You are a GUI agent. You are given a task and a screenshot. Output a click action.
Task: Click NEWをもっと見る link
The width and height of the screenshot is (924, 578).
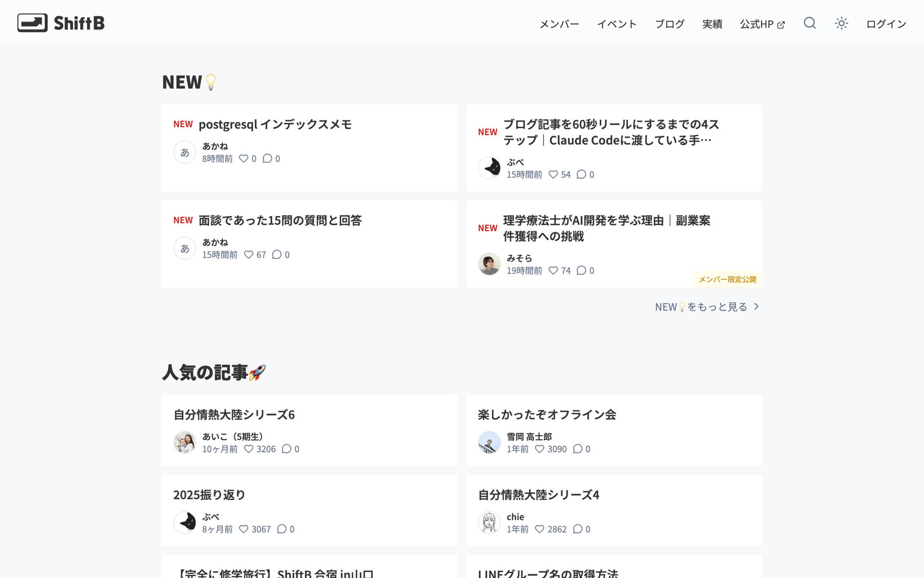(x=707, y=306)
